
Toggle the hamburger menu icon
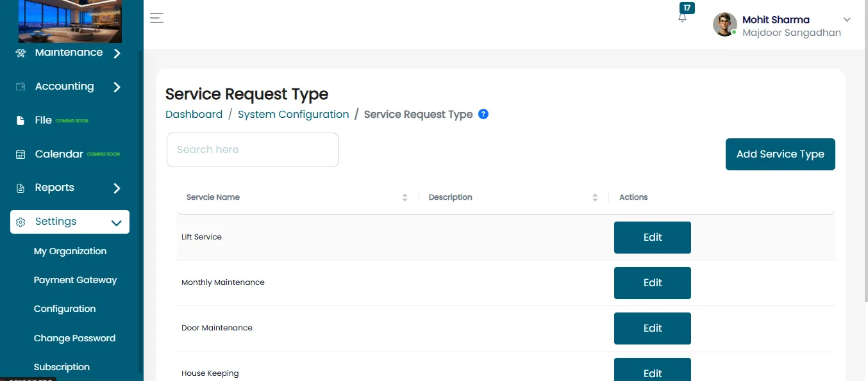click(156, 18)
